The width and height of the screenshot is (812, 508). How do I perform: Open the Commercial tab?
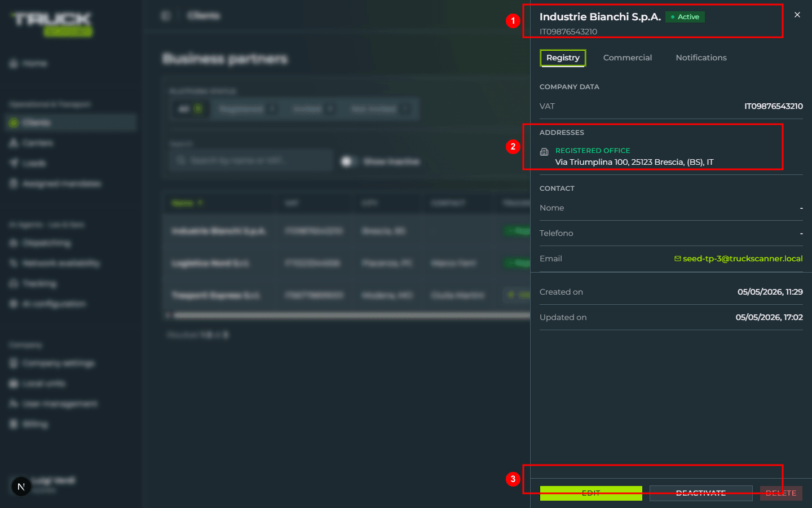[x=627, y=58]
